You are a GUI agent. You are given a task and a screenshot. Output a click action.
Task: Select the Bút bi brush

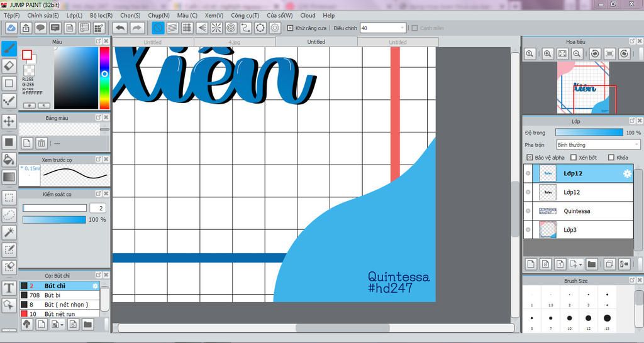60,295
